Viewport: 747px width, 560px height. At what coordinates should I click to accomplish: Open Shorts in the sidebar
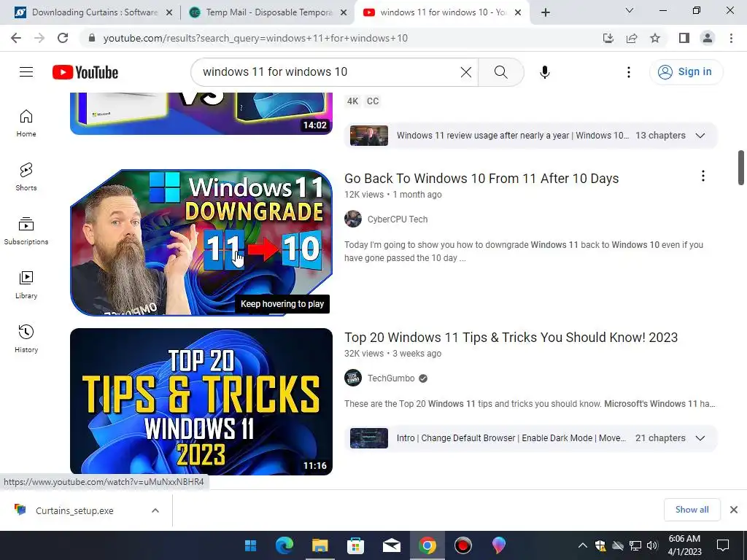(x=26, y=177)
